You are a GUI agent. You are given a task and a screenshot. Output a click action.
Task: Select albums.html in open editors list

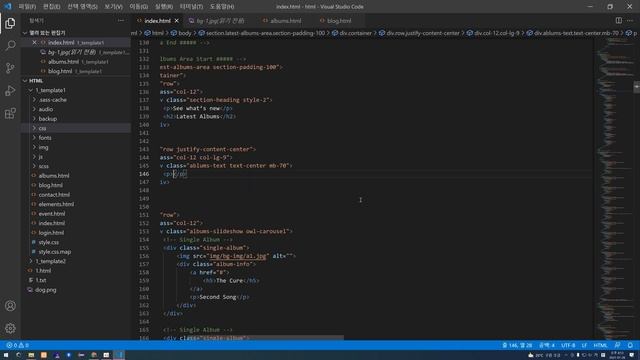tap(63, 62)
